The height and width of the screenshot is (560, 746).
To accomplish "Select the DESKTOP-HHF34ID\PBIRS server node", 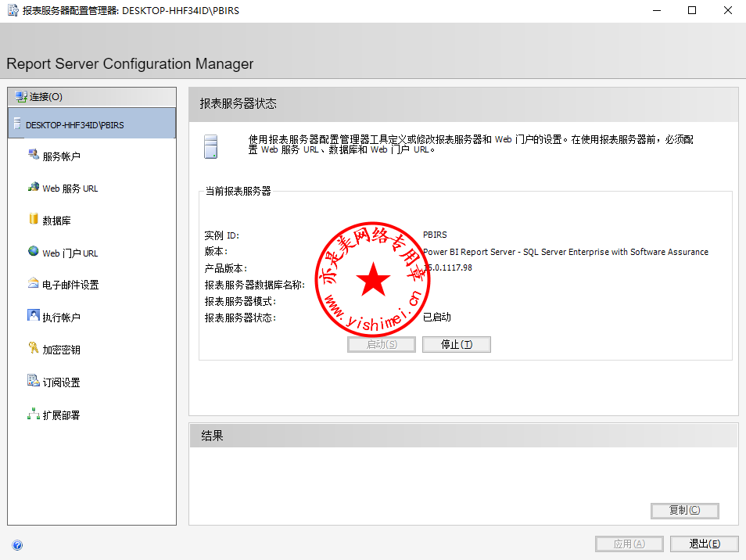I will click(91, 124).
